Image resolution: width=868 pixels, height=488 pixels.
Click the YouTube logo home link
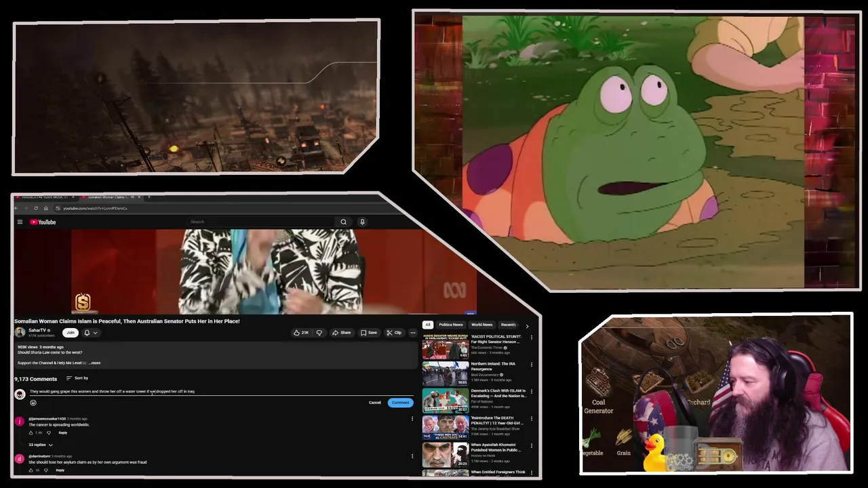pyautogui.click(x=43, y=222)
